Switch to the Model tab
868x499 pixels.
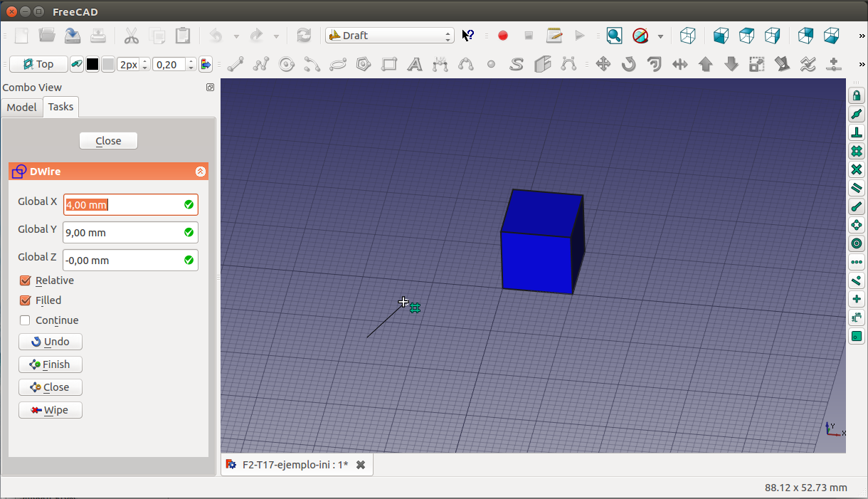[21, 107]
